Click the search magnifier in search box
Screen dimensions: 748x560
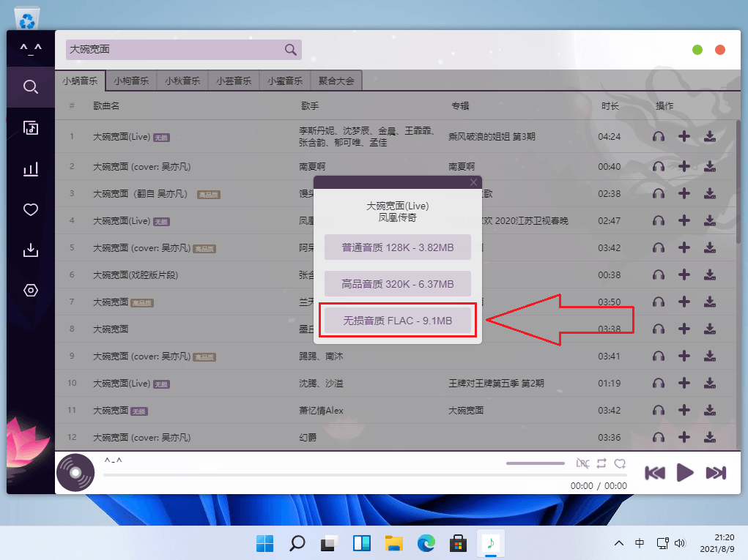pos(291,50)
